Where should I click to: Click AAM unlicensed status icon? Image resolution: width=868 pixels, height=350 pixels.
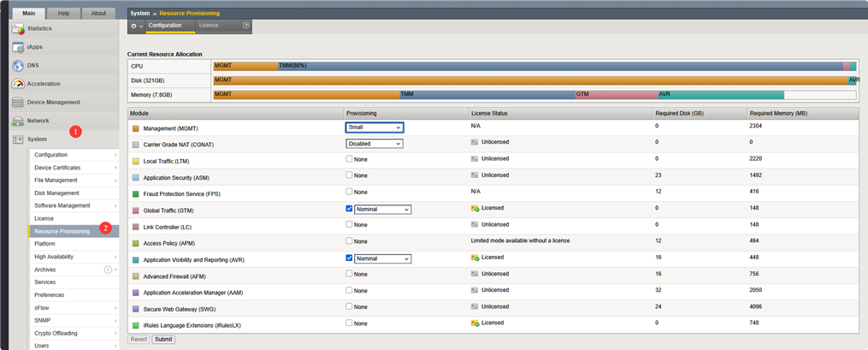(474, 290)
